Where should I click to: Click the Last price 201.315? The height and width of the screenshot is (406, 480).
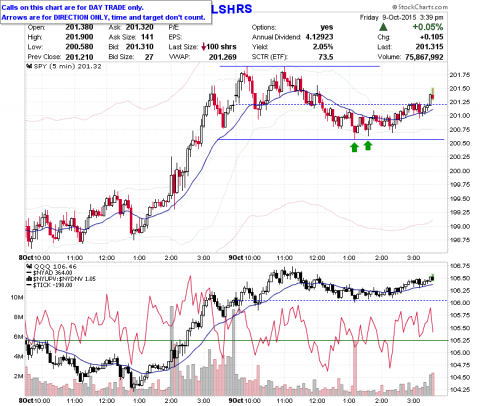(x=429, y=47)
